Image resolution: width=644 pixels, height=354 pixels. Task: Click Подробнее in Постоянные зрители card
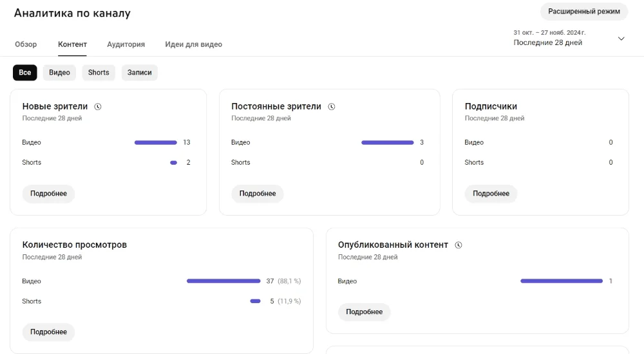(258, 194)
